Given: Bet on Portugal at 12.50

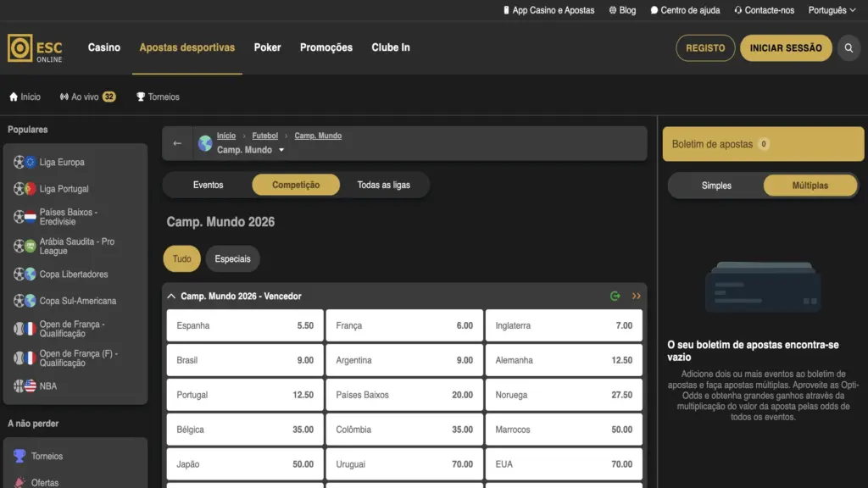Looking at the screenshot, I should [245, 395].
